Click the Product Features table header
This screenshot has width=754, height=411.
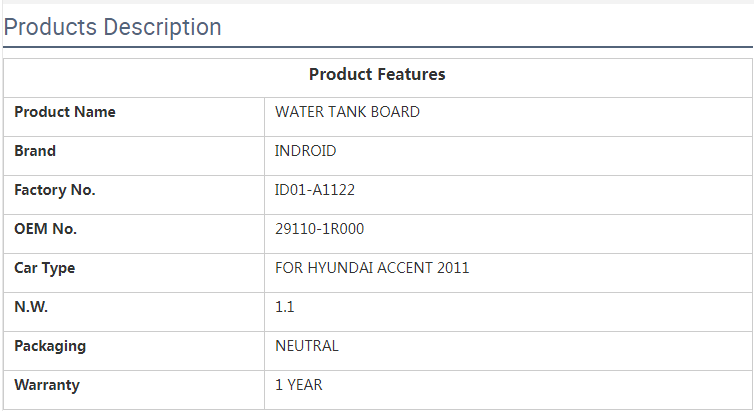[x=377, y=75]
